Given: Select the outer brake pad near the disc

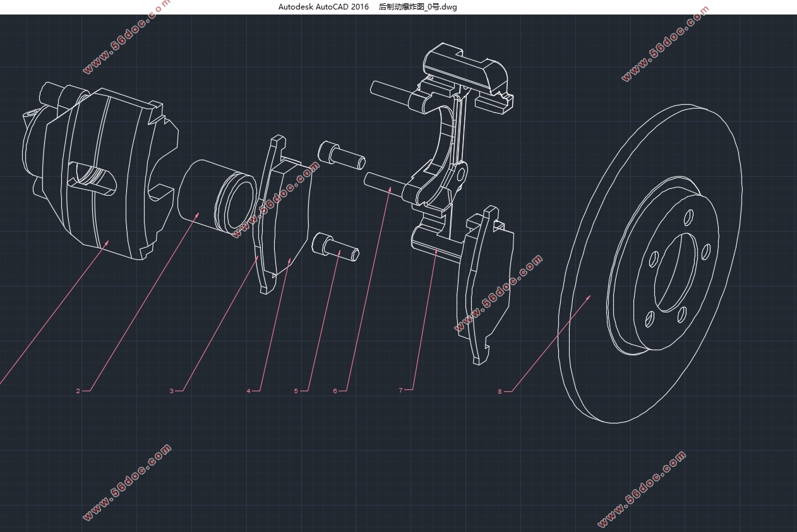Looking at the screenshot, I should 486,284.
